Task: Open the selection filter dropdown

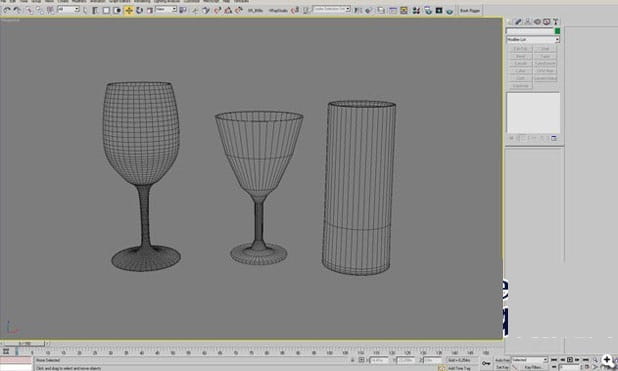Action: click(68, 9)
